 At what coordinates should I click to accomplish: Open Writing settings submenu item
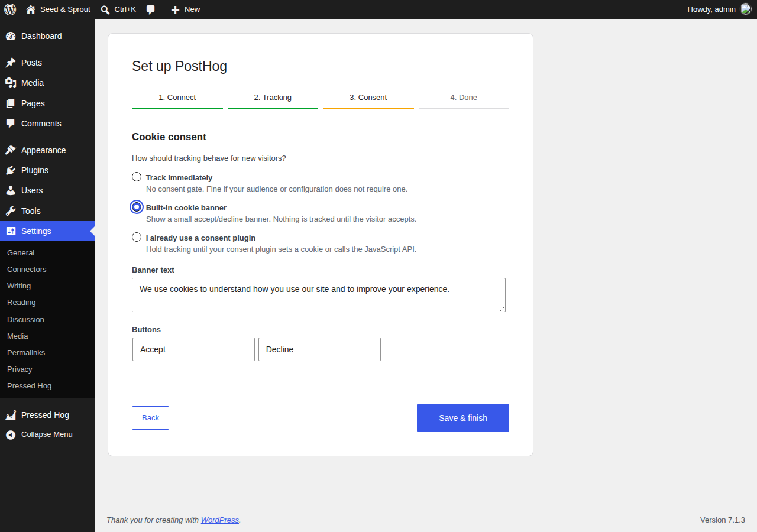19,286
